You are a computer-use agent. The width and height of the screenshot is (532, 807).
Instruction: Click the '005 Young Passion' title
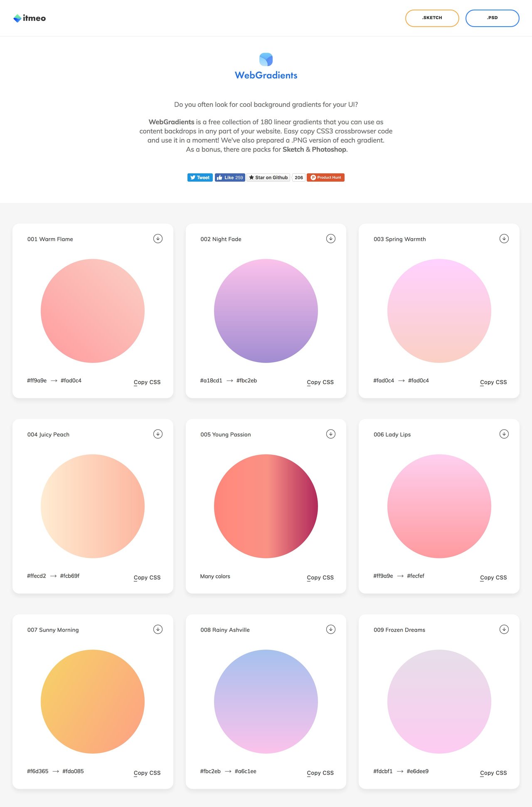[226, 434]
